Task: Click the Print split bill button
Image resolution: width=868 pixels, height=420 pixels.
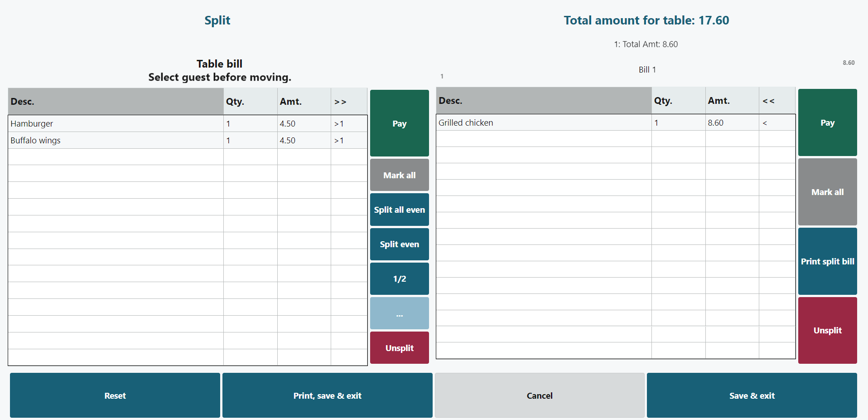Action: 827,261
